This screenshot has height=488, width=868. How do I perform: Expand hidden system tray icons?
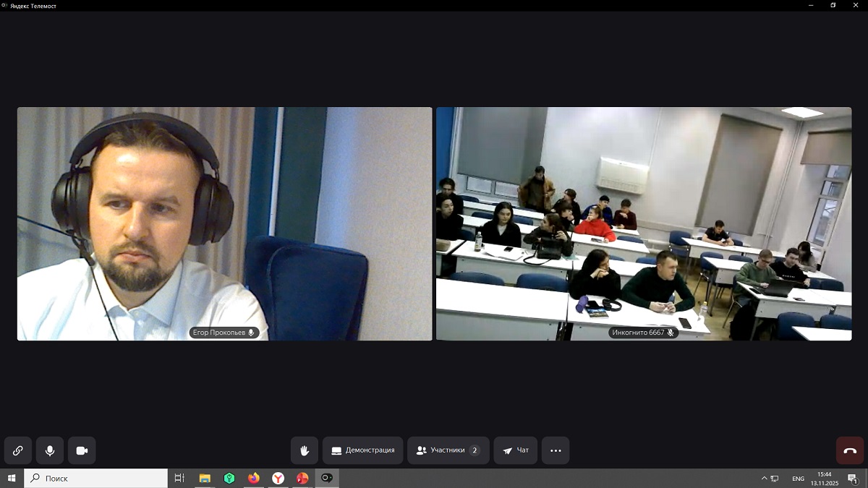(764, 478)
